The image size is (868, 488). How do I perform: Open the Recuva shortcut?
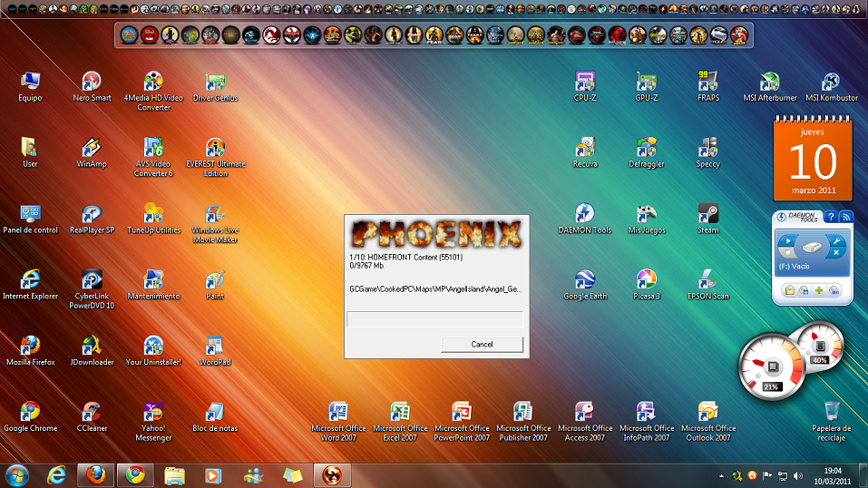click(585, 153)
